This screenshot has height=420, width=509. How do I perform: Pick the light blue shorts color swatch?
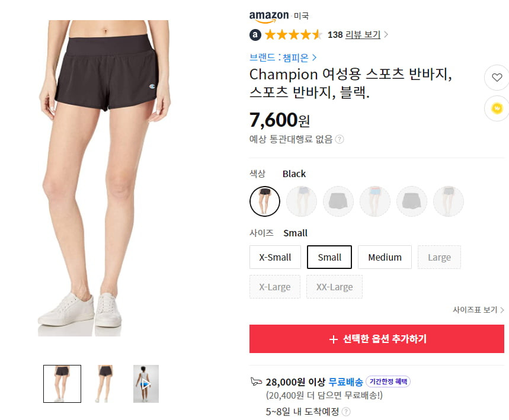tap(375, 201)
